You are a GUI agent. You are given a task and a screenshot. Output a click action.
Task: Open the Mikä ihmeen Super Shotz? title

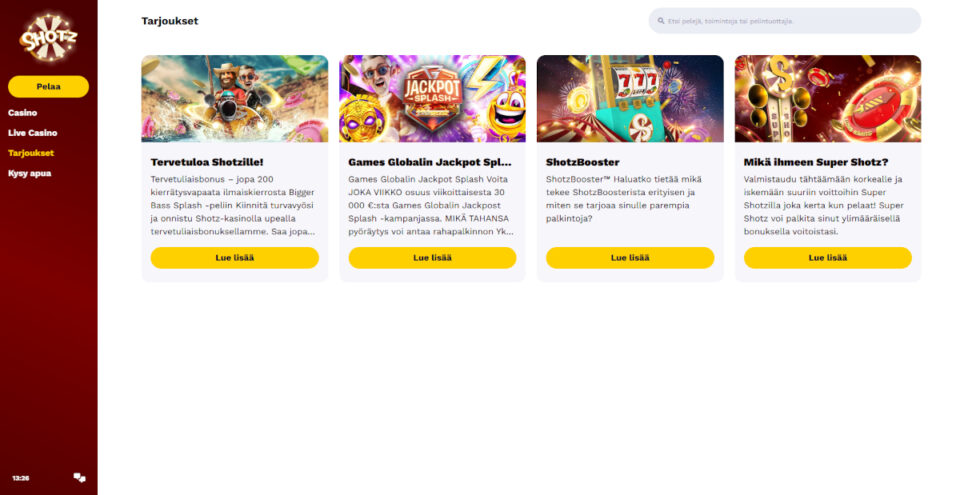pyautogui.click(x=816, y=162)
